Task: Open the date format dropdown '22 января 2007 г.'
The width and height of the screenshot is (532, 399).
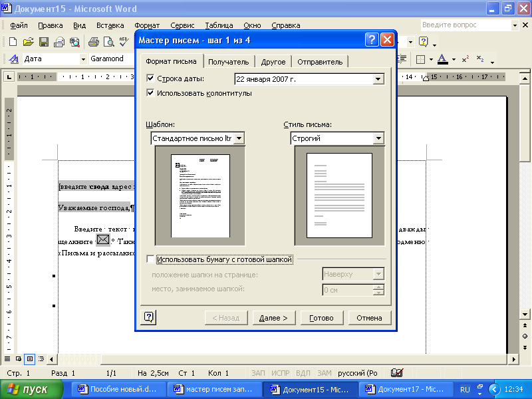Action: tap(378, 79)
